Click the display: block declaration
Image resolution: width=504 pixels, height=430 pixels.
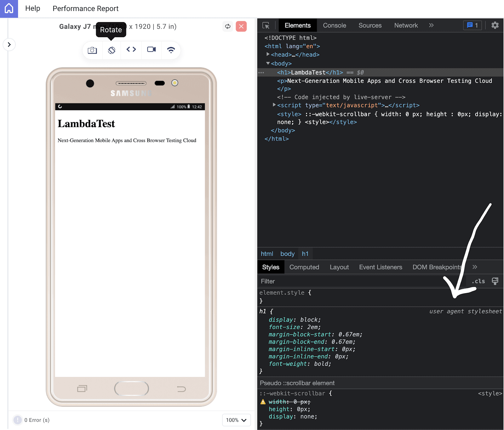click(x=295, y=320)
